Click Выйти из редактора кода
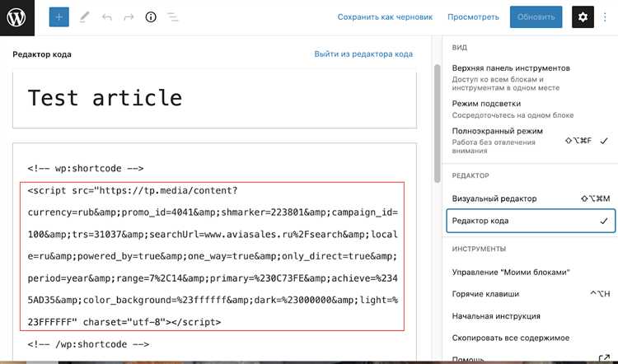The height and width of the screenshot is (364, 618). click(x=363, y=54)
